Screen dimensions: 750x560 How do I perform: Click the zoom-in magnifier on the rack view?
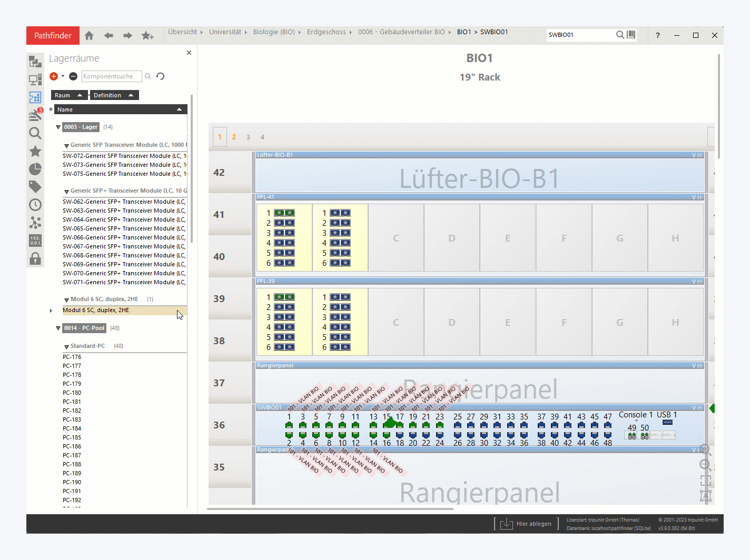705,451
